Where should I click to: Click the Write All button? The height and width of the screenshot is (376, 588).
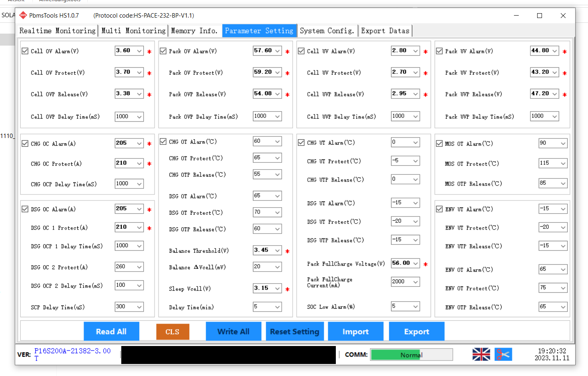click(233, 332)
